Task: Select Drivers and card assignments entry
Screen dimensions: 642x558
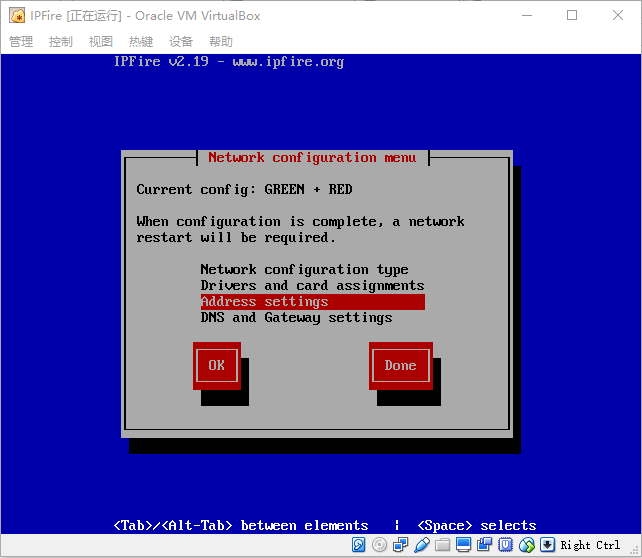Action: pos(312,286)
